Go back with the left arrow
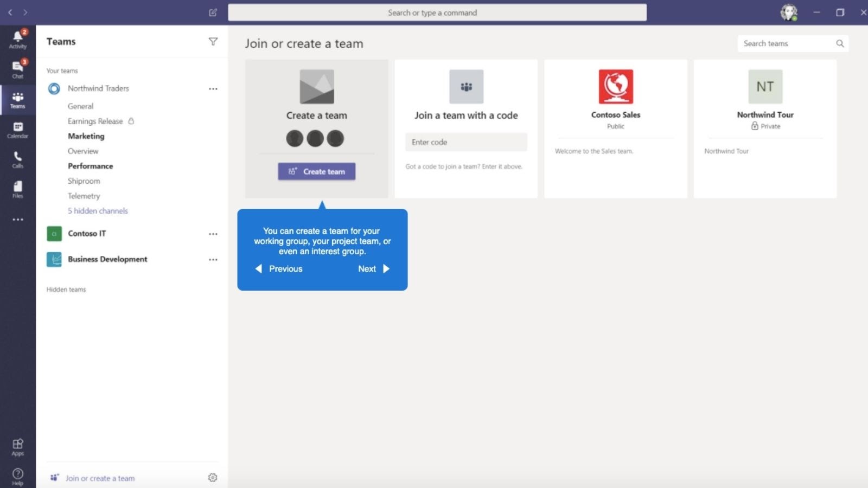868x488 pixels. (10, 12)
